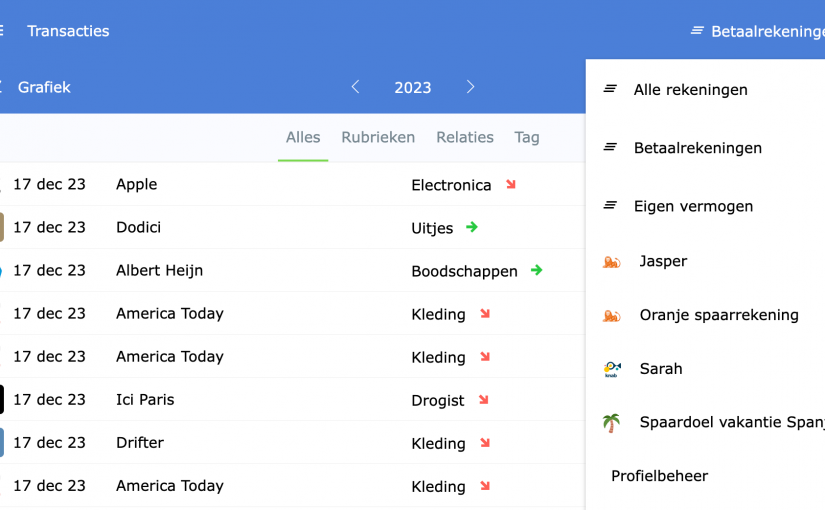The image size is (825, 510).
Task: Advance to next year with right chevron
Action: point(470,87)
